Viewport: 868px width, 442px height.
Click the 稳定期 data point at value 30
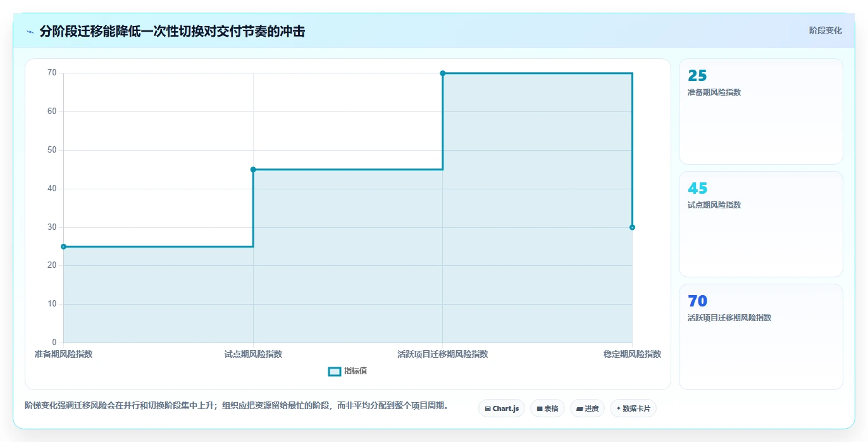632,227
